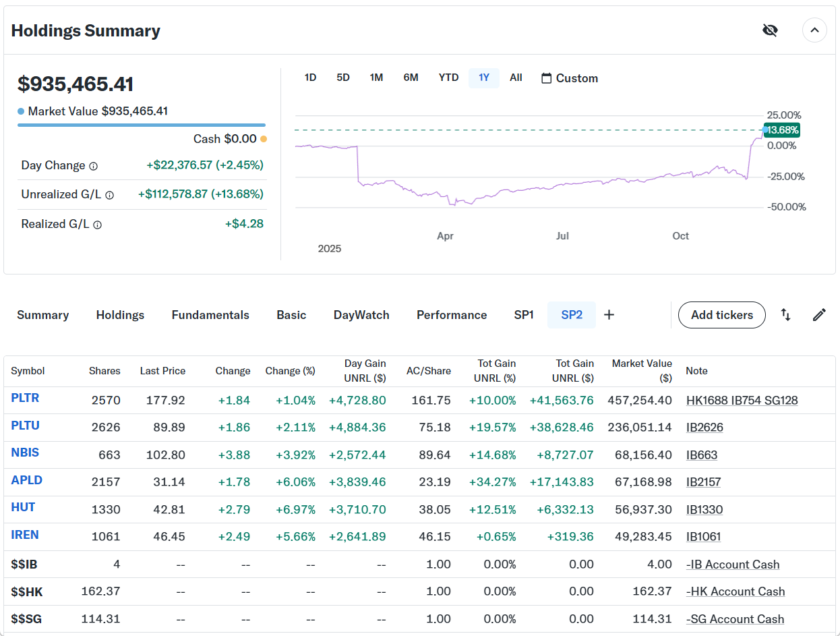
Task: Click the reorder sort arrows icon
Action: click(785, 315)
